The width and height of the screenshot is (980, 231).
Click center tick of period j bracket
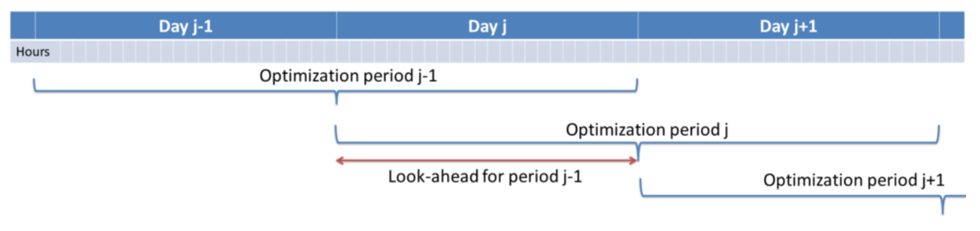(x=639, y=152)
